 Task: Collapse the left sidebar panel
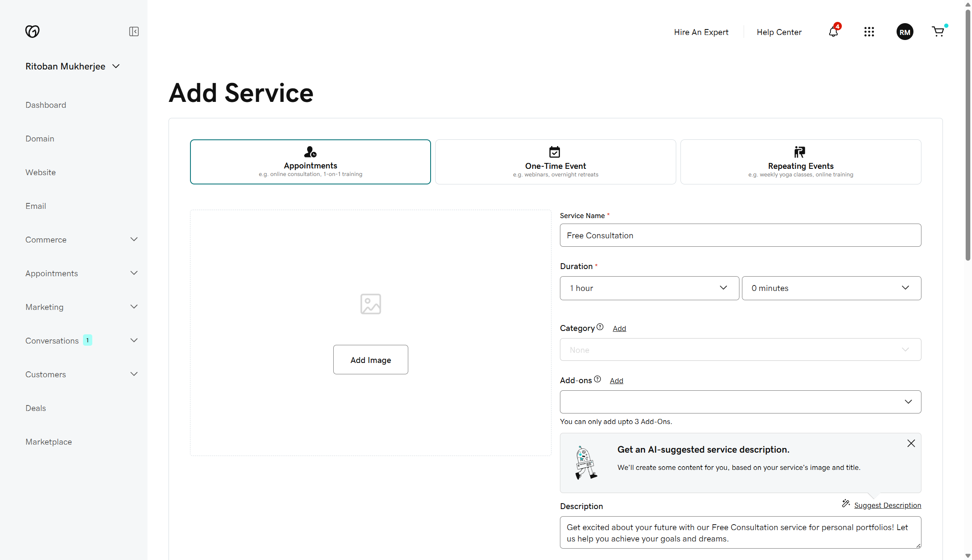pos(134,31)
